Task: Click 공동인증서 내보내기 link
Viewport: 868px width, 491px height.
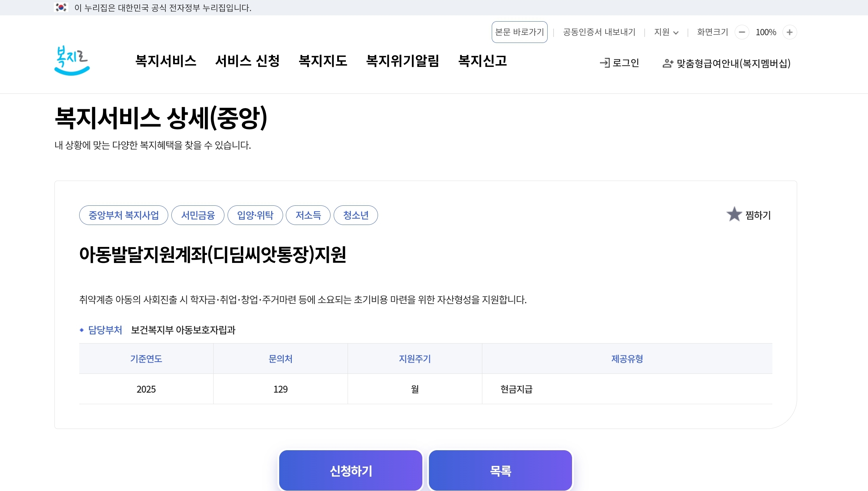Action: (599, 32)
